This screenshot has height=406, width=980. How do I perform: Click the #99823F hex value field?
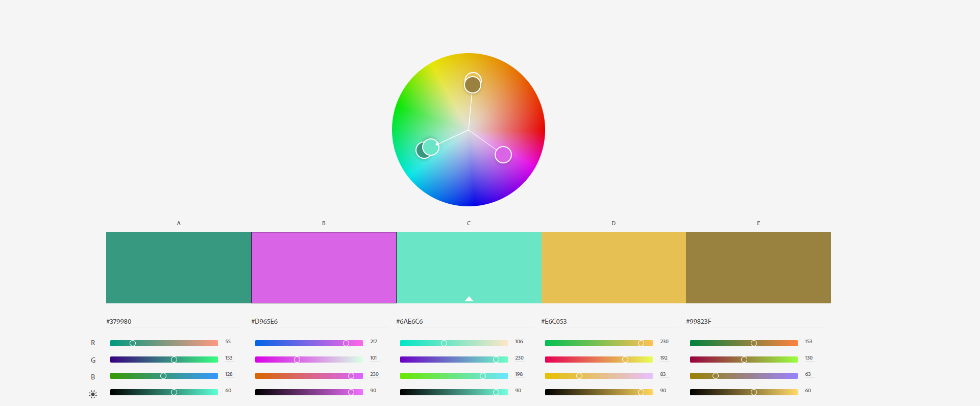(753, 322)
